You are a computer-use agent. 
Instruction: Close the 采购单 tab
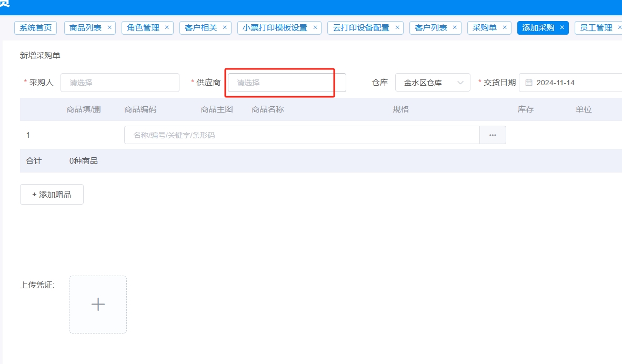tap(504, 27)
